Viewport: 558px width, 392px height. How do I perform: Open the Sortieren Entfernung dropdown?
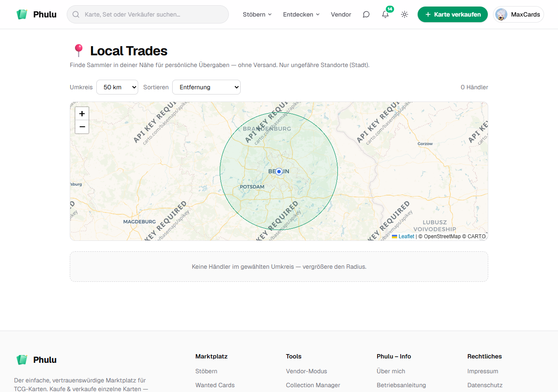(206, 87)
